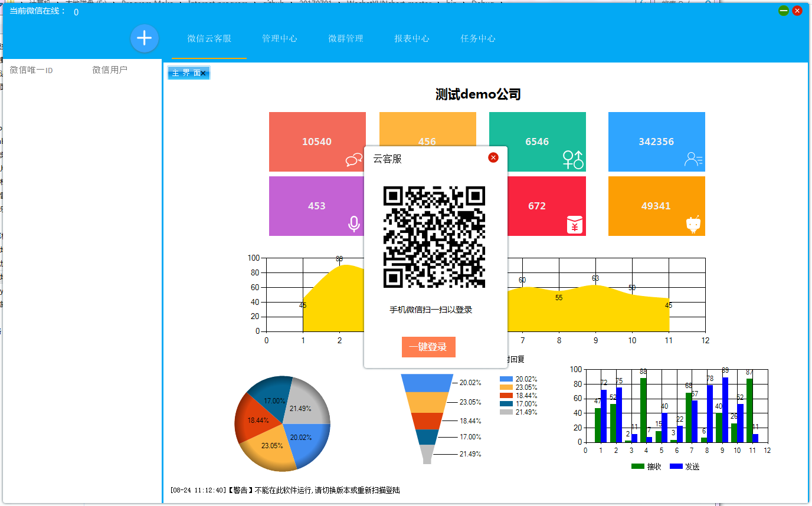Click the 云客服 dialog title
This screenshot has height=506, width=812.
387,159
